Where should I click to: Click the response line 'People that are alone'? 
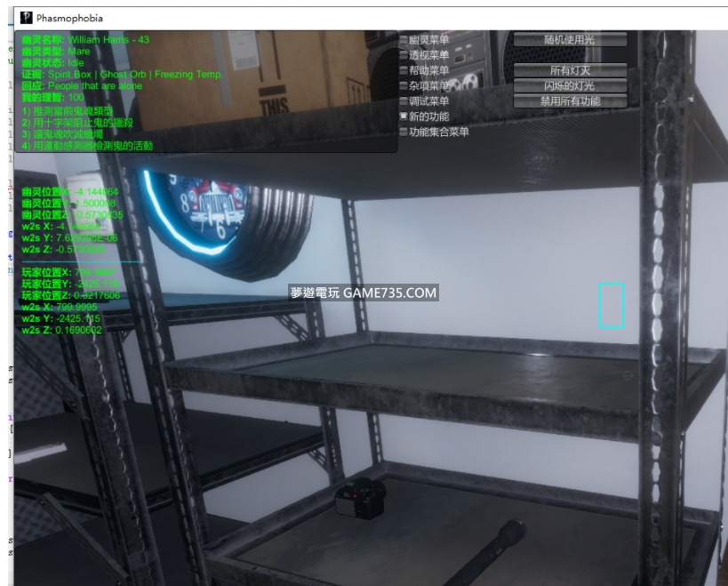tap(82, 86)
